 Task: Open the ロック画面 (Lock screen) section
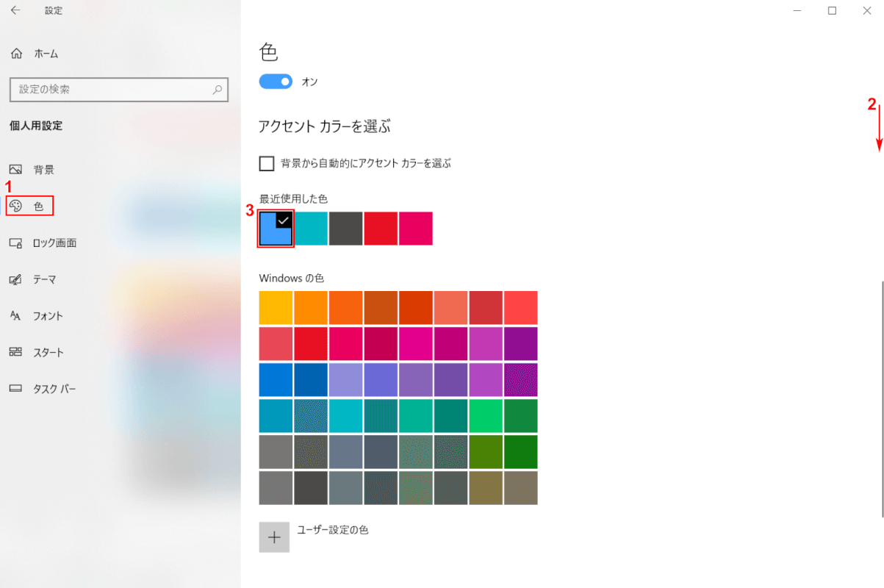coord(43,243)
